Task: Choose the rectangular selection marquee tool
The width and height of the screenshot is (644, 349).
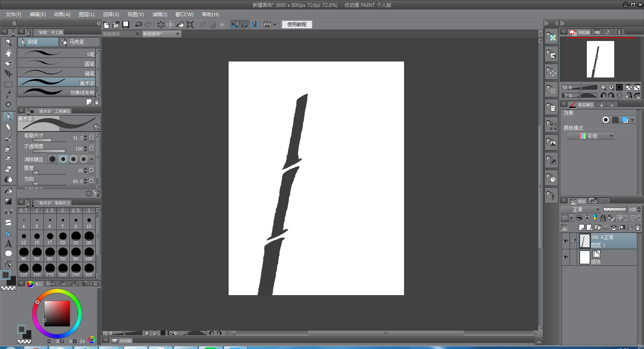Action: (8, 84)
